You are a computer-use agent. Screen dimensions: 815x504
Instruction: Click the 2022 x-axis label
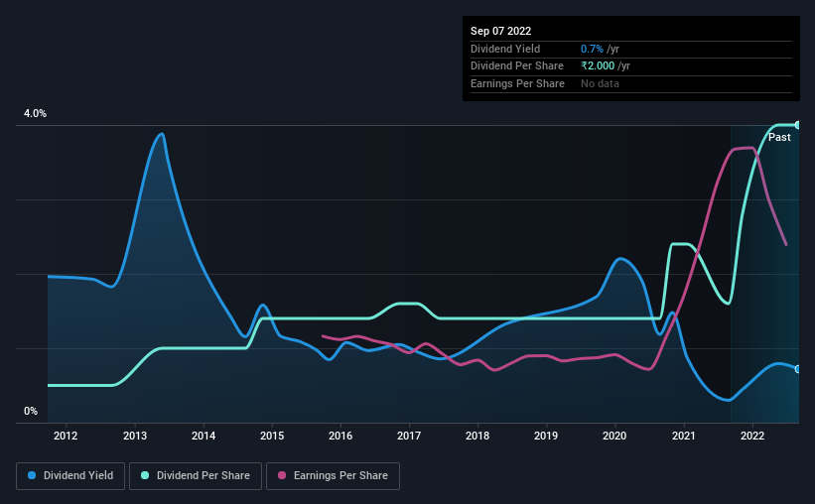pos(752,436)
